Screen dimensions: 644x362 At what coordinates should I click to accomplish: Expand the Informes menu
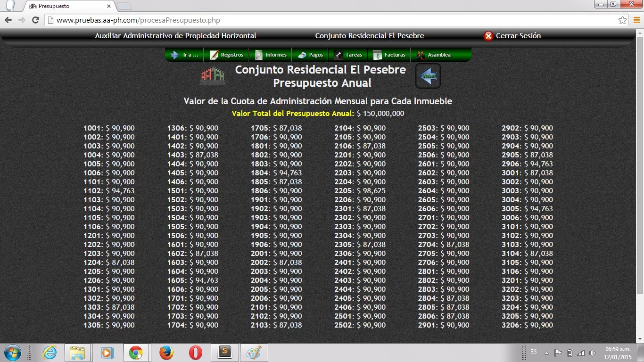click(271, 55)
